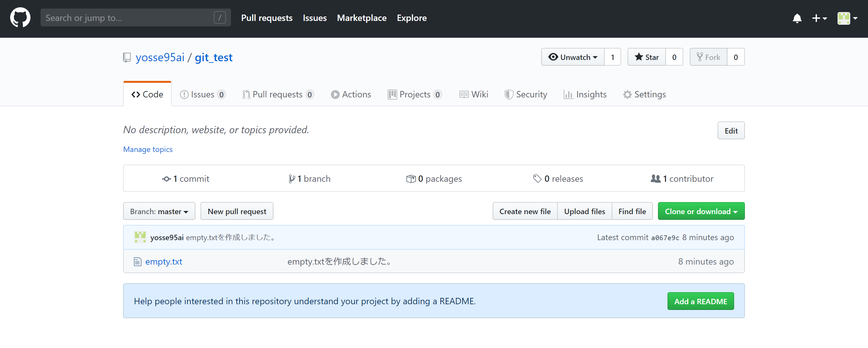Click the empty.txt file icon
Screen dimensions: 868x348
[x=137, y=261]
